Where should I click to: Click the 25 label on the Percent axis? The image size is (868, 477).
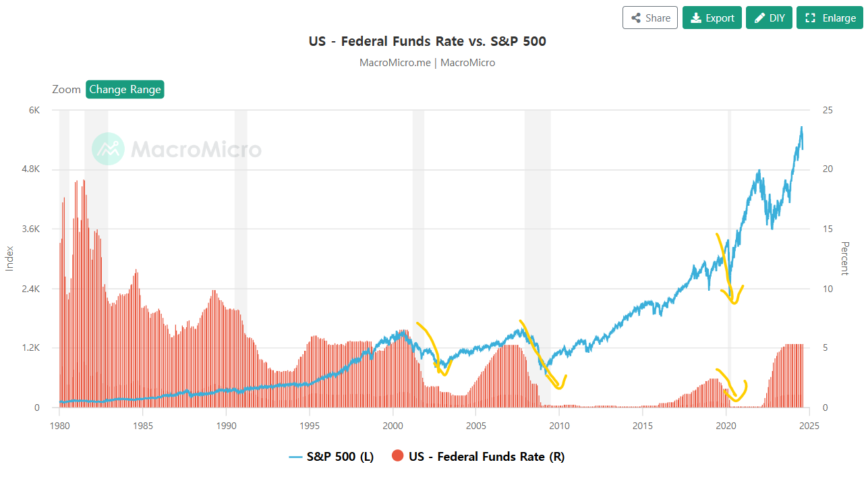click(x=828, y=110)
